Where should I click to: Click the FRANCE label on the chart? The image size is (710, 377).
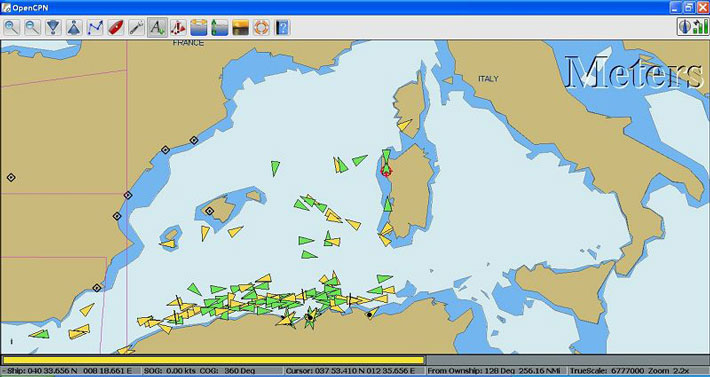(x=188, y=43)
